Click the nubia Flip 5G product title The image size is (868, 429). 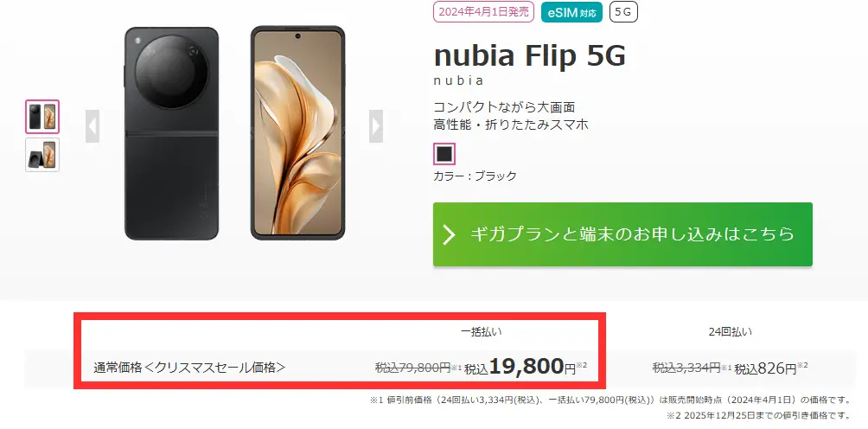530,55
